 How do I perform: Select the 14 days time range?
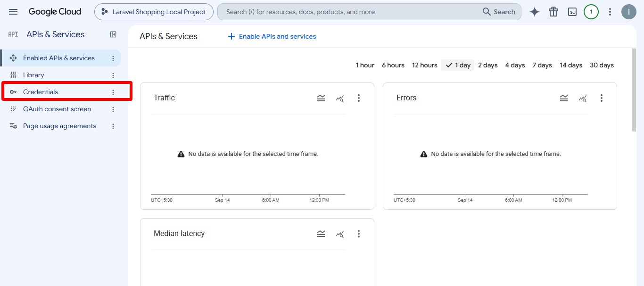[571, 65]
